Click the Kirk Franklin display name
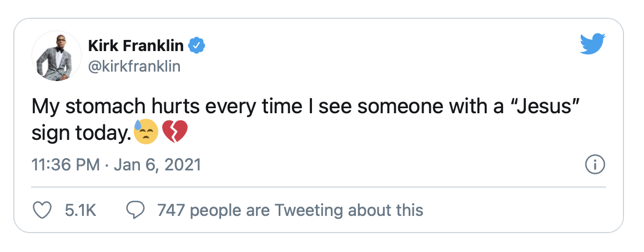This screenshot has width=644, height=252. 136,46
